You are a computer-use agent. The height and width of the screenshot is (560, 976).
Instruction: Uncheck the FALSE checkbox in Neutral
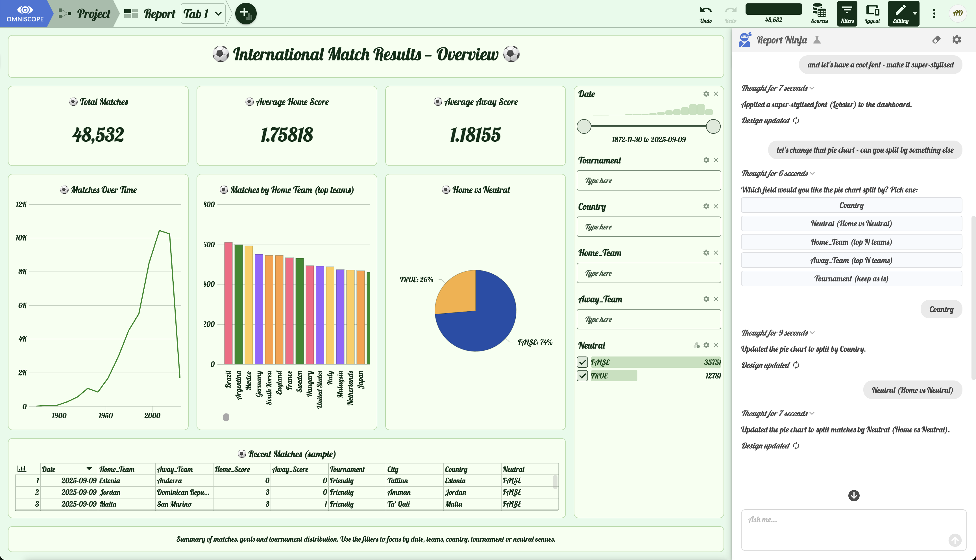(x=582, y=362)
